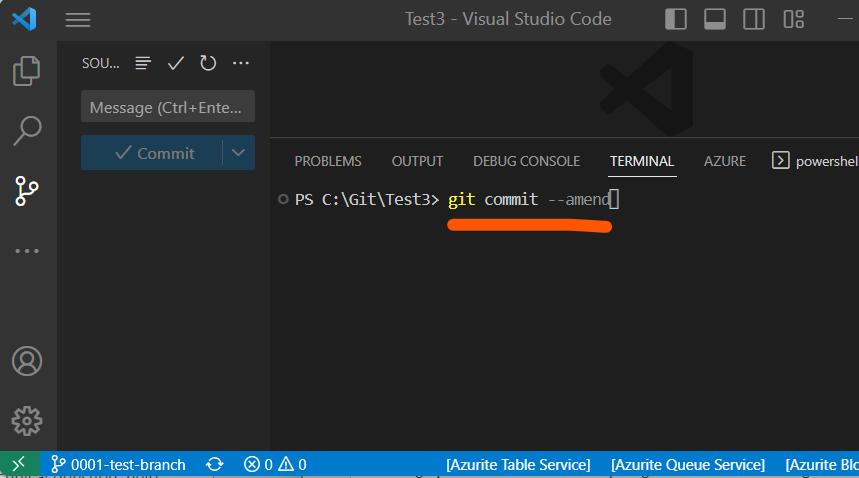Show additional views ellipsis in activity bar
Image resolution: width=859 pixels, height=478 pixels.
pos(27,251)
